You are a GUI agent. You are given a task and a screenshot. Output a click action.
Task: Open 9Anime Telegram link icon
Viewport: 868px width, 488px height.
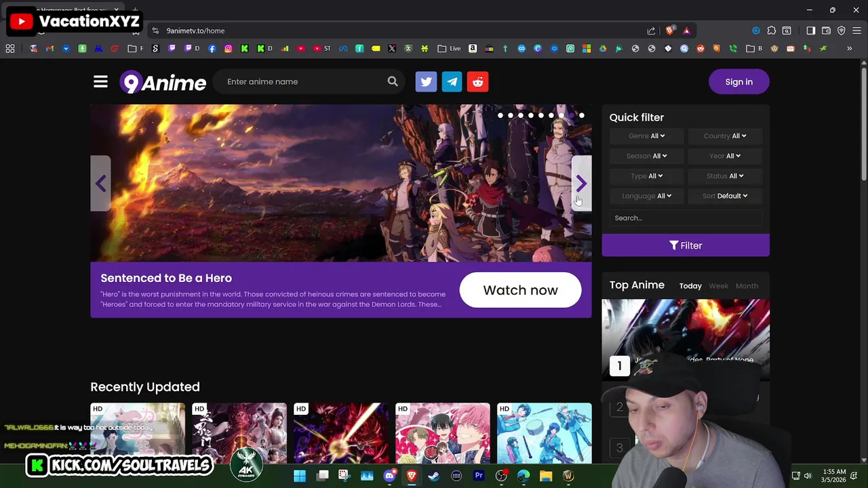tap(452, 82)
